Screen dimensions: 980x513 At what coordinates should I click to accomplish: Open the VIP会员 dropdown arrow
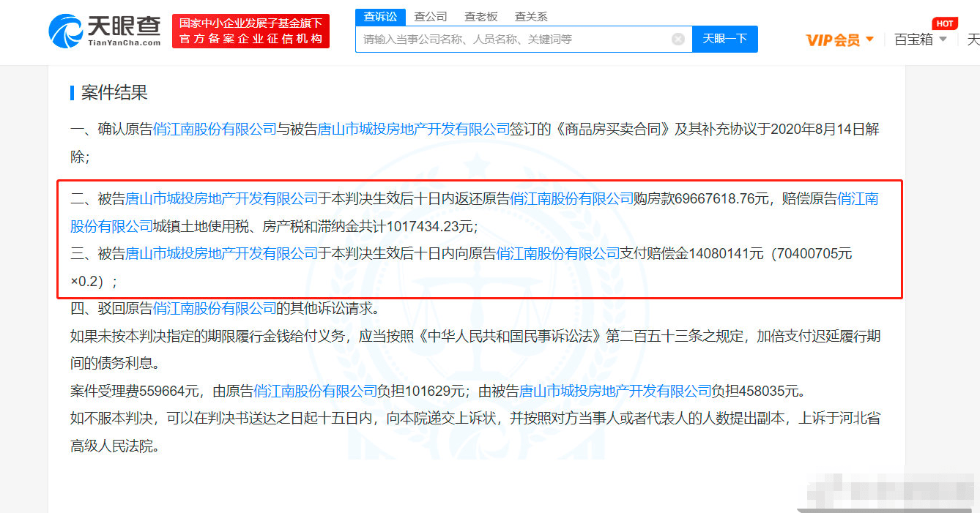click(871, 40)
